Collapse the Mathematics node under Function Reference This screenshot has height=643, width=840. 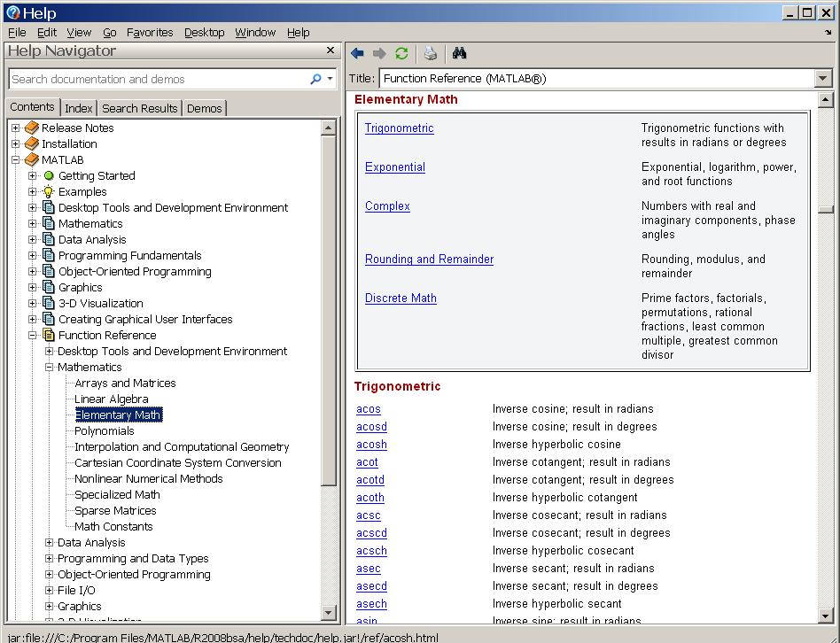(50, 368)
